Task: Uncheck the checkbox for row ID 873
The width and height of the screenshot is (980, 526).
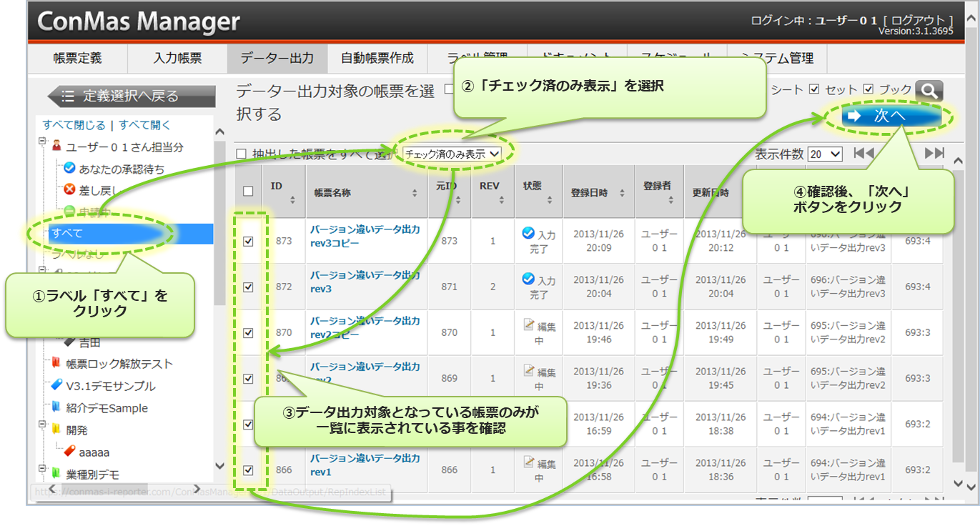Action: click(x=248, y=242)
